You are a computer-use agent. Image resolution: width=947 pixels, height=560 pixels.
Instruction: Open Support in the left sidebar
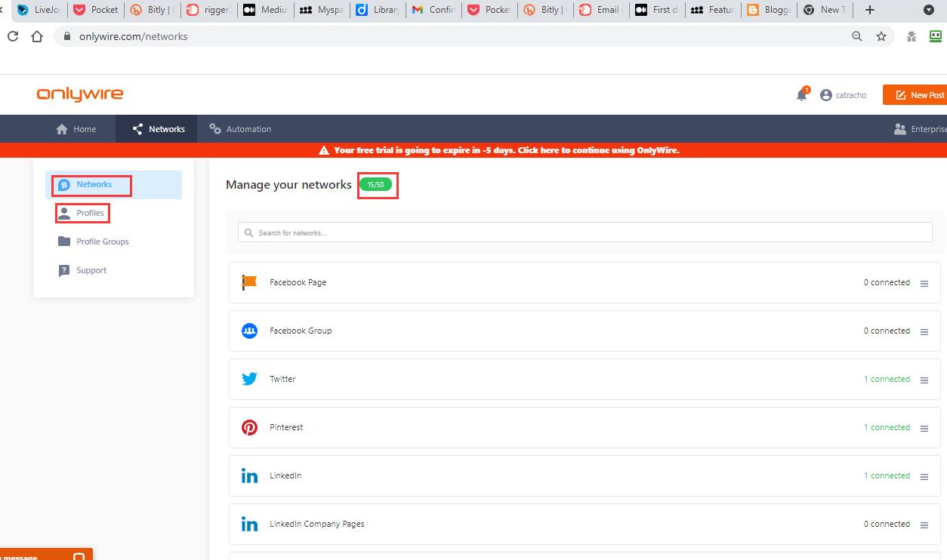(x=82, y=270)
